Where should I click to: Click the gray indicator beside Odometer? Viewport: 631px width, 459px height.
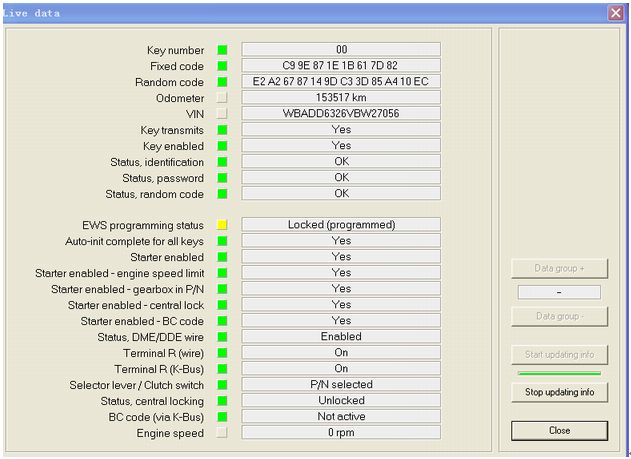[x=222, y=98]
